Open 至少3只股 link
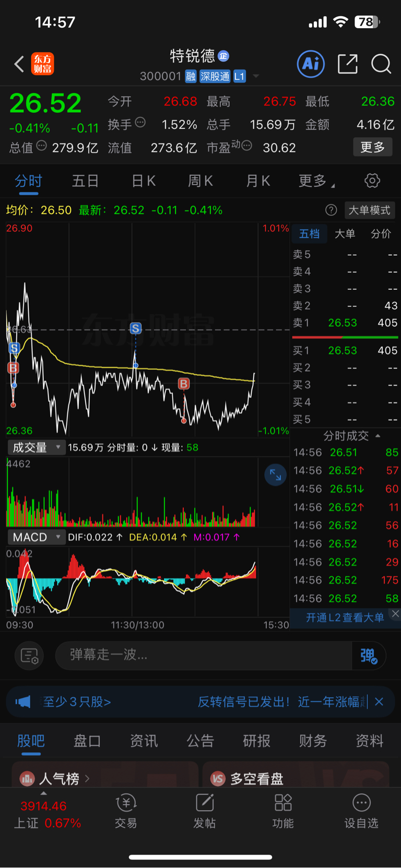This screenshot has height=868, width=401. pos(76,701)
